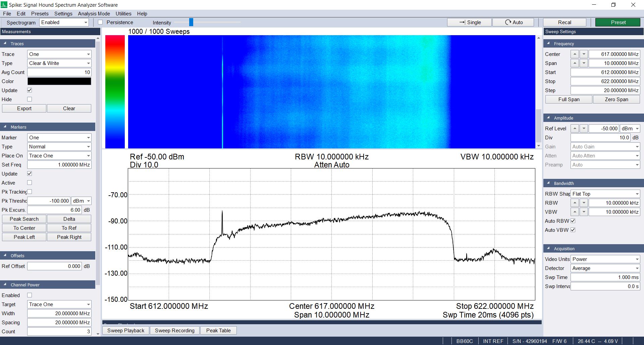
Task: Disable the Auto RBW checkbox
Action: click(573, 221)
